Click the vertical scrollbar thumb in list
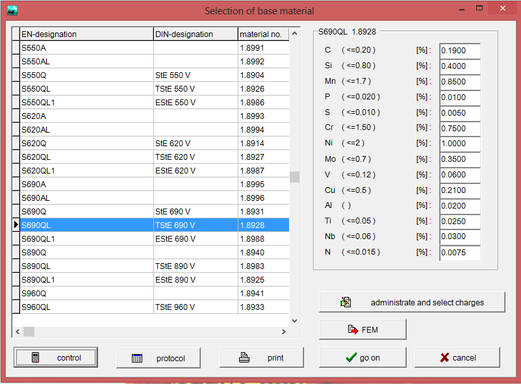 tap(294, 177)
